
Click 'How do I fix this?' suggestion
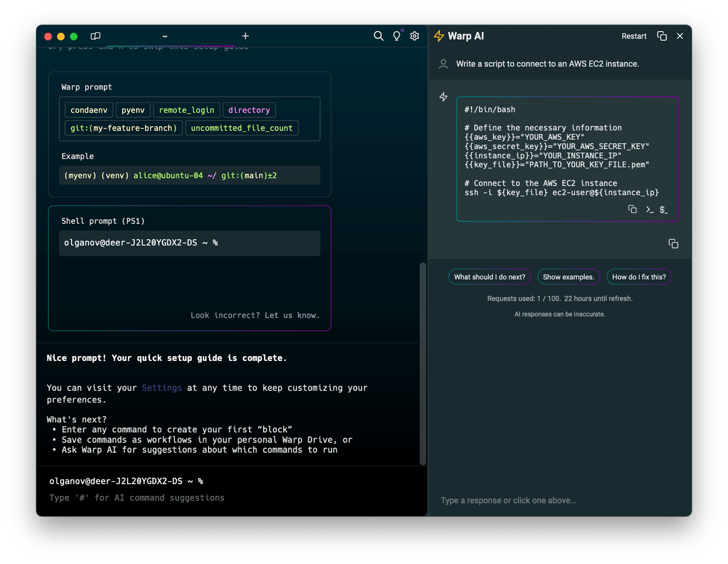[x=639, y=277]
